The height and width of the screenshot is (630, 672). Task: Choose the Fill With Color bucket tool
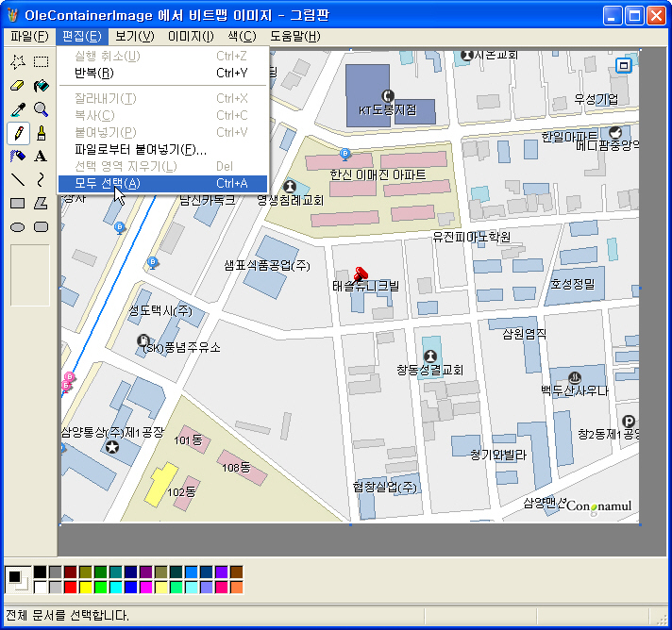[x=42, y=86]
